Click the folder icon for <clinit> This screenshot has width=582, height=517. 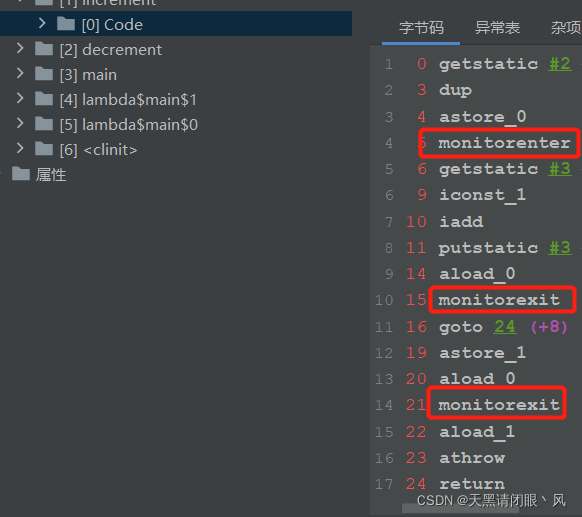(x=44, y=149)
